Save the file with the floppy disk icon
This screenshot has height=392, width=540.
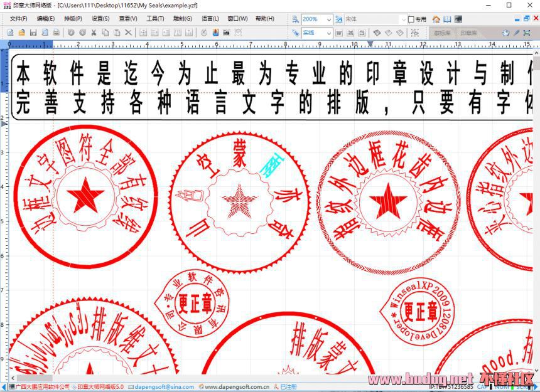(x=33, y=33)
